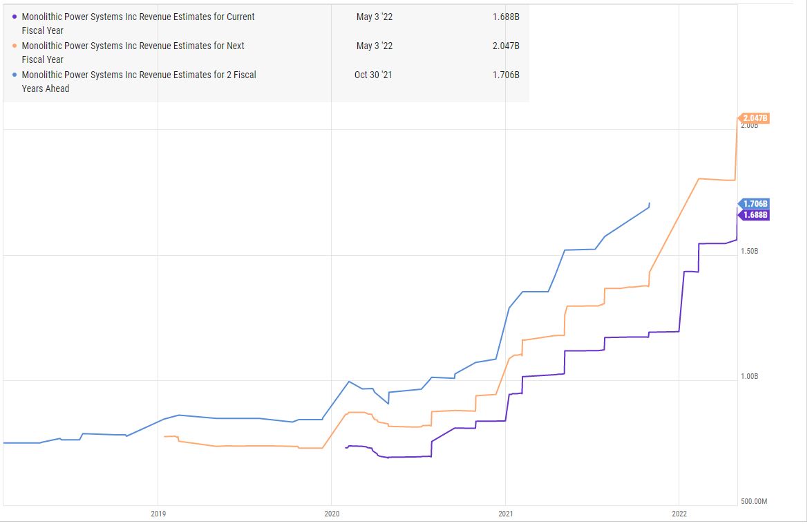Click the blue legend dot for 2 Fiscal Years Ahead
This screenshot has height=524, width=812.
click(15, 75)
